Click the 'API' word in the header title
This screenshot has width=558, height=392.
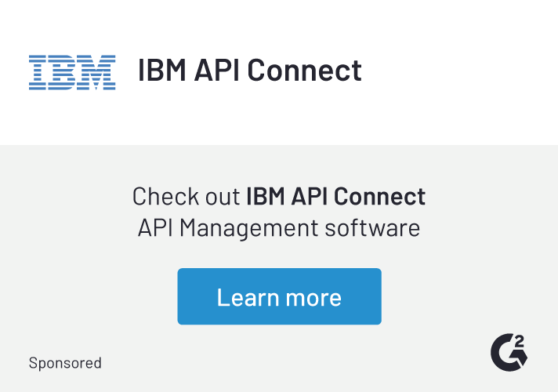pyautogui.click(x=216, y=71)
